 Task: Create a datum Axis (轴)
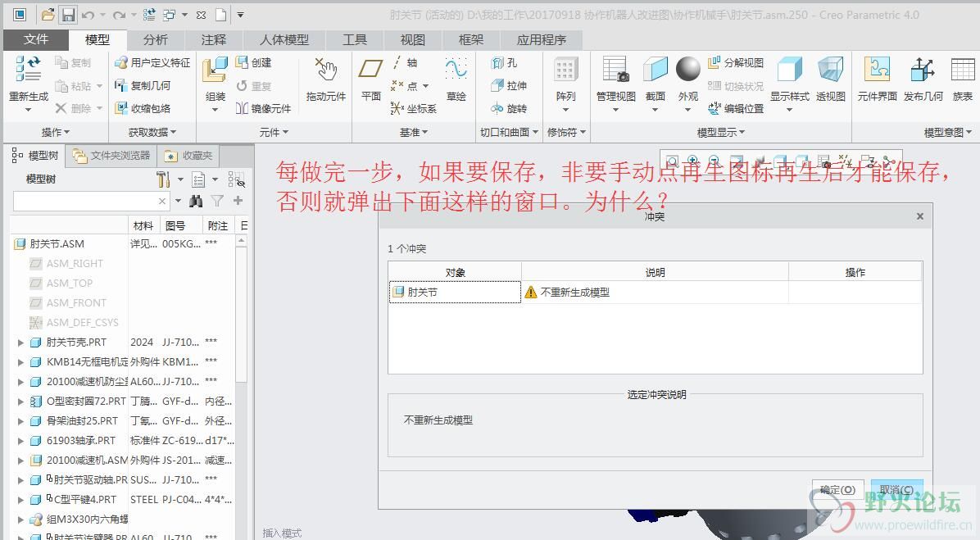pos(405,62)
